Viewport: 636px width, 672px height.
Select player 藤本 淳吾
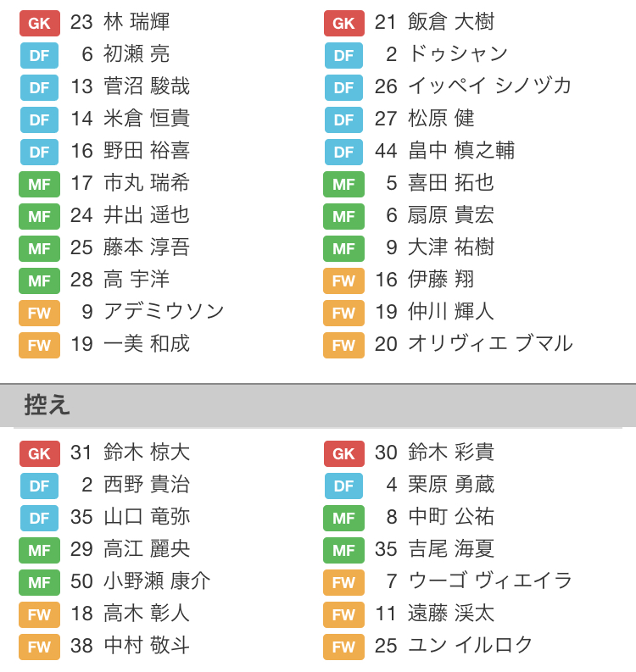coord(147,247)
